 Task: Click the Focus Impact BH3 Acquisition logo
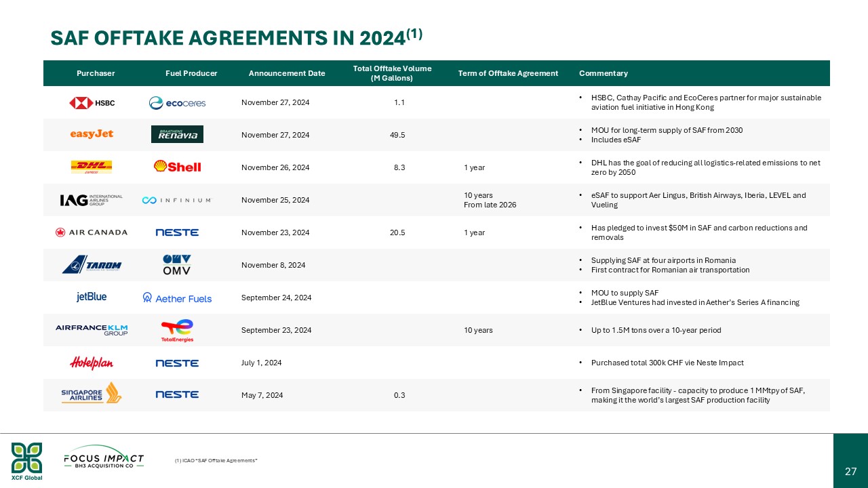tap(104, 456)
